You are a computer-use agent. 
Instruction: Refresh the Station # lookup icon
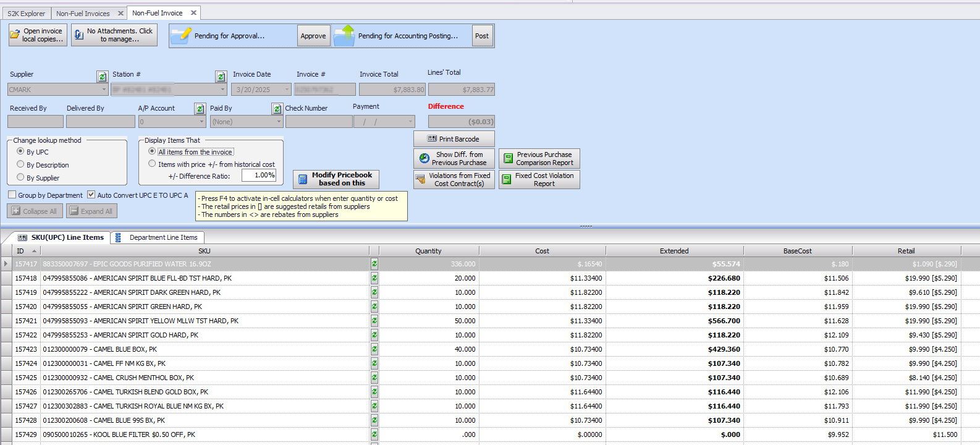pyautogui.click(x=221, y=77)
